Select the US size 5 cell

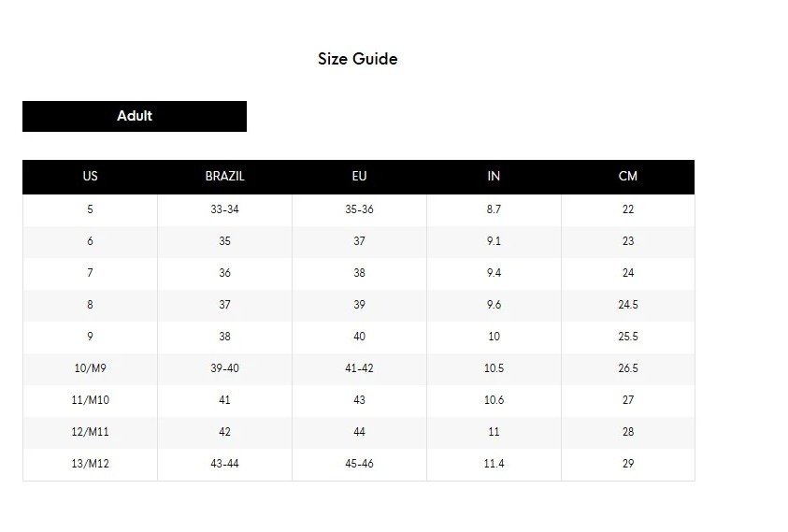[90, 209]
